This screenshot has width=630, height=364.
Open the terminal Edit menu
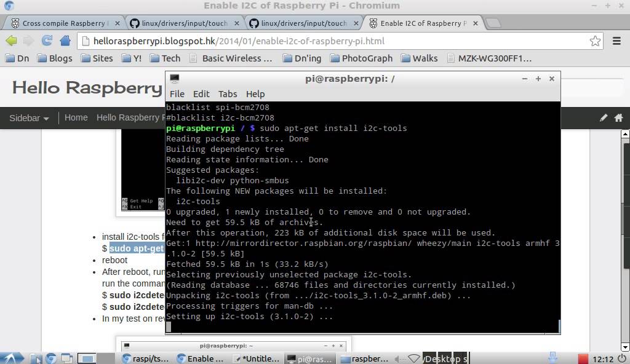tap(201, 94)
